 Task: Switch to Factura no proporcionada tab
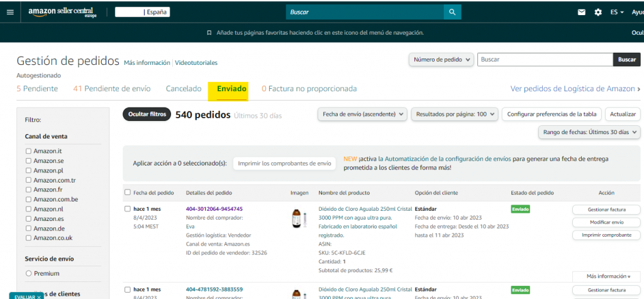click(x=309, y=88)
